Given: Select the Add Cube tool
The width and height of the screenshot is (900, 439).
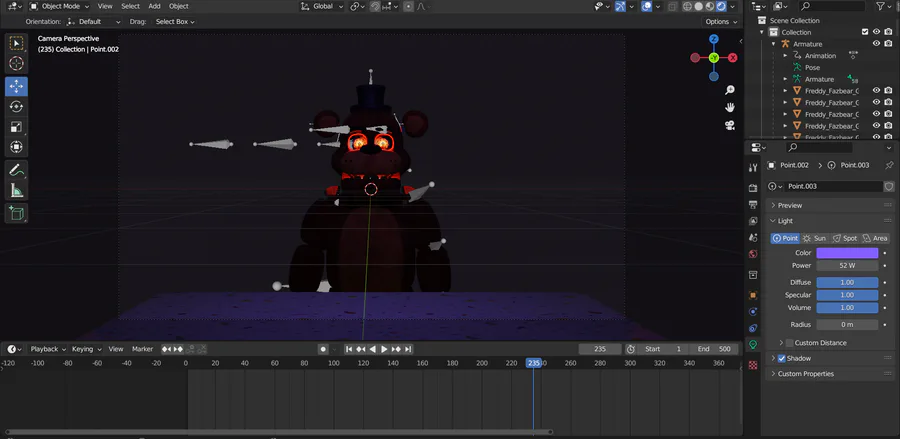Looking at the screenshot, I should [x=16, y=213].
